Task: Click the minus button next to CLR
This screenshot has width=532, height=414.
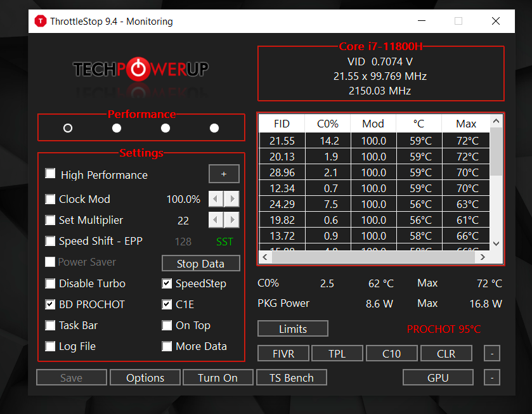Action: 492,354
